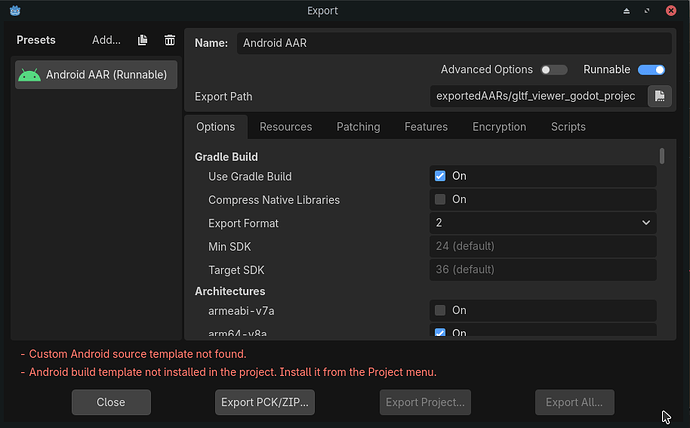Click the Presets heading
Viewport: 690px width, 428px height.
coord(36,40)
